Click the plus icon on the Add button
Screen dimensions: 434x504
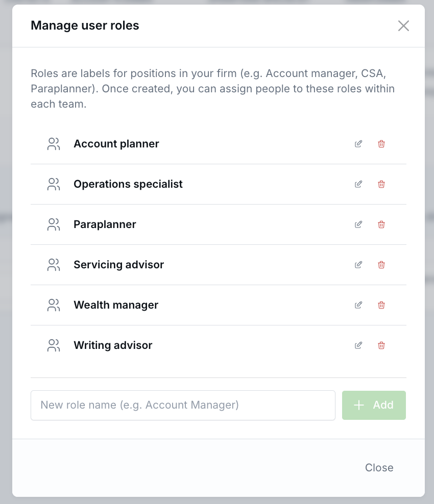tap(359, 405)
